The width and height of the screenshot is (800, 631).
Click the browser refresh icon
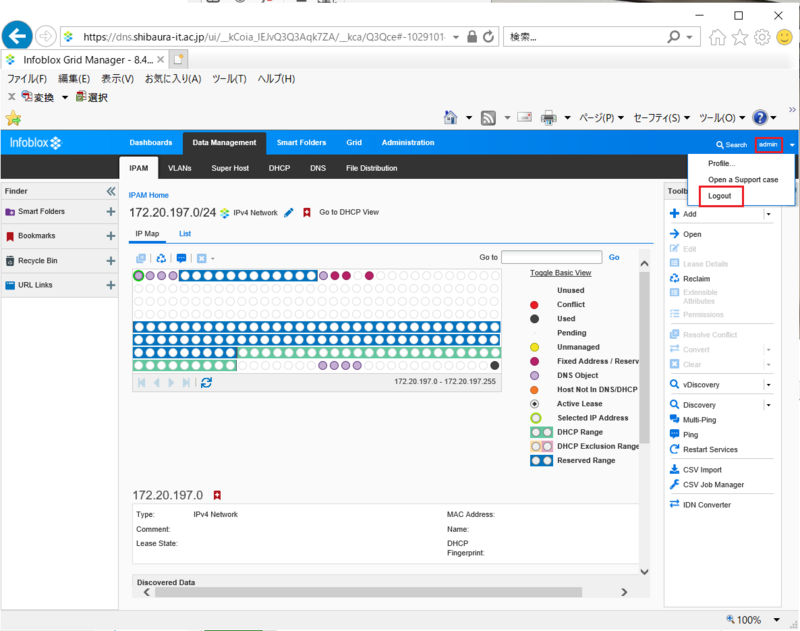tap(489, 37)
